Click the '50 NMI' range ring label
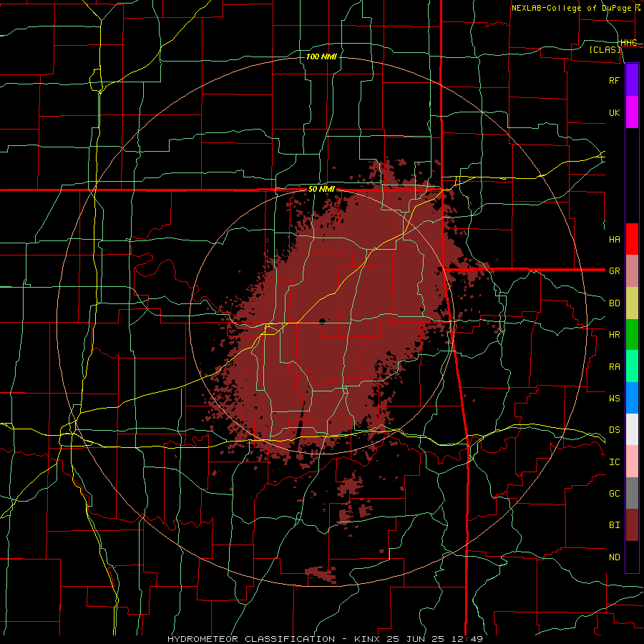Viewport: 644px width, 644px height. tap(321, 190)
